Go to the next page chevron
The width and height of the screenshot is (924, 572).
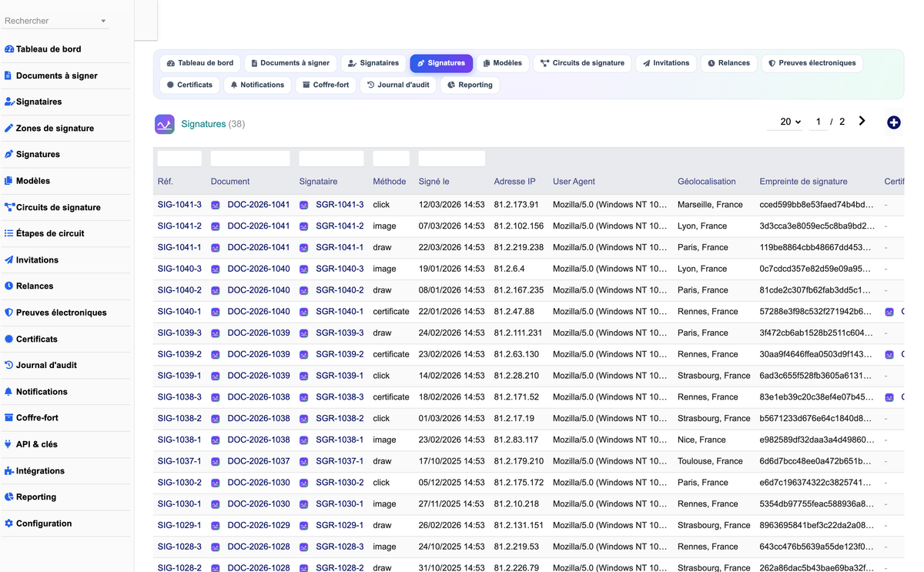tap(862, 121)
